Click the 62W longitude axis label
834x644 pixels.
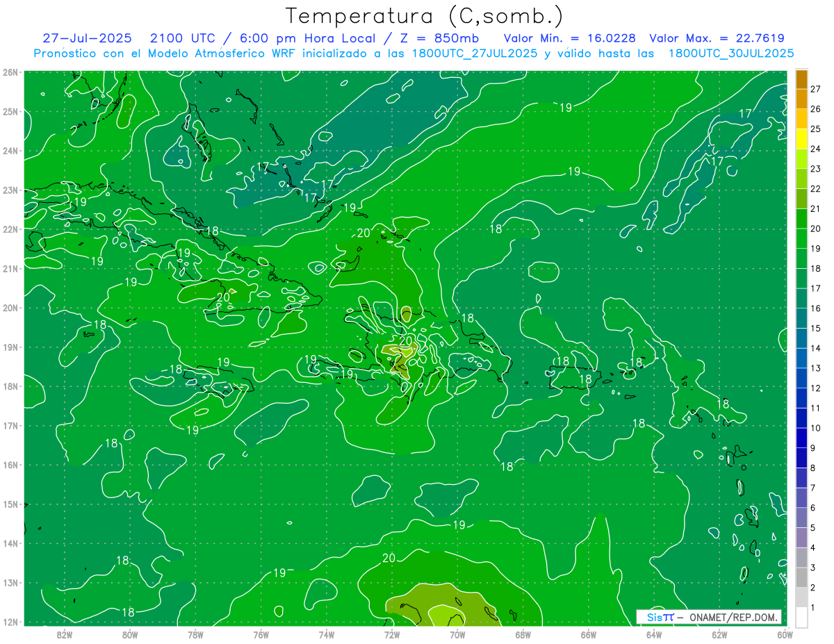tap(719, 634)
